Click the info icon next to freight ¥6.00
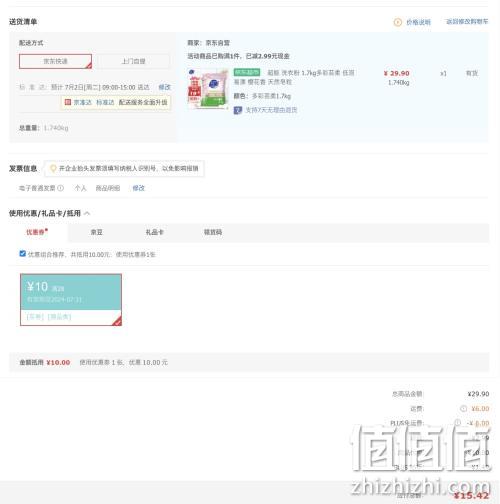 coord(463,408)
